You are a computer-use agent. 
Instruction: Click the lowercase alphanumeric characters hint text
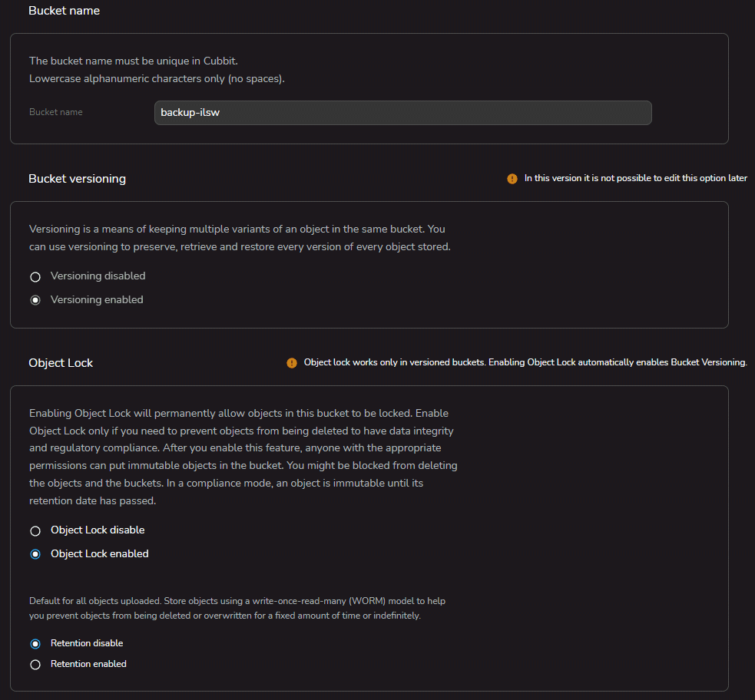[x=157, y=79]
